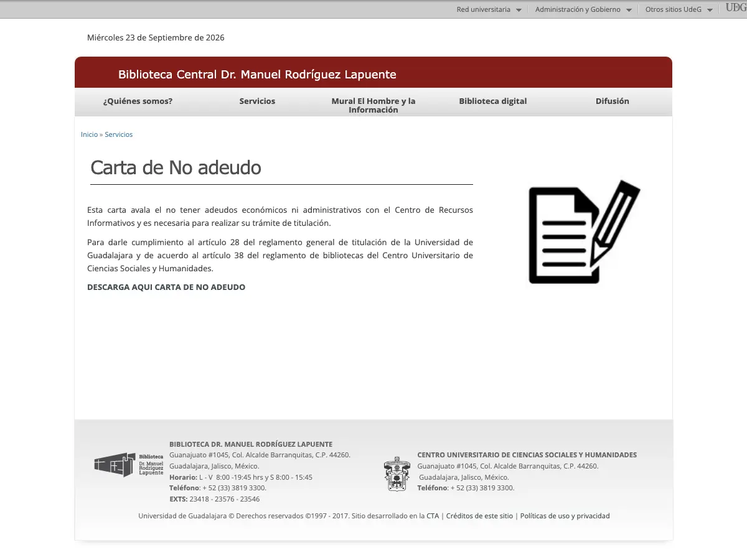Click the Carta de No adeudo heading
This screenshot has width=747, height=560.
tap(176, 167)
